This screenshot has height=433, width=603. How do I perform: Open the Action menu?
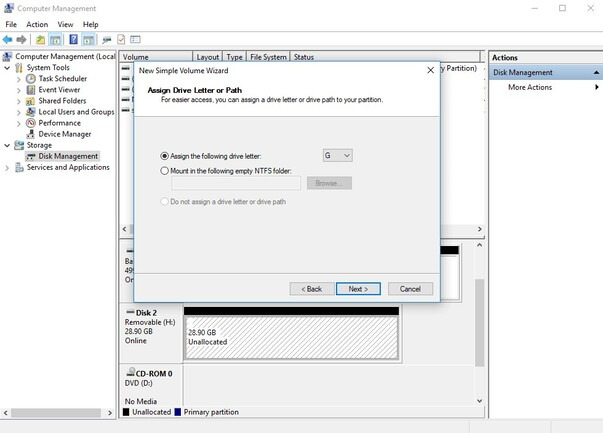point(37,24)
